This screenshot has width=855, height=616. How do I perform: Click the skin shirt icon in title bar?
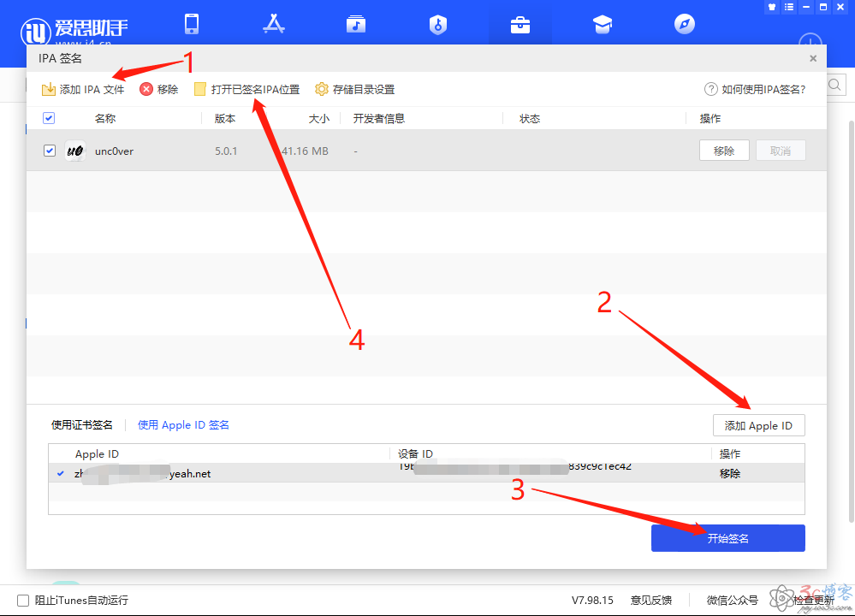[772, 7]
